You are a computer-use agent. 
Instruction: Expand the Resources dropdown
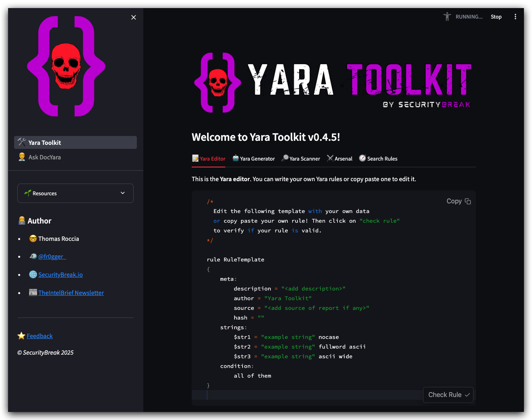point(75,193)
